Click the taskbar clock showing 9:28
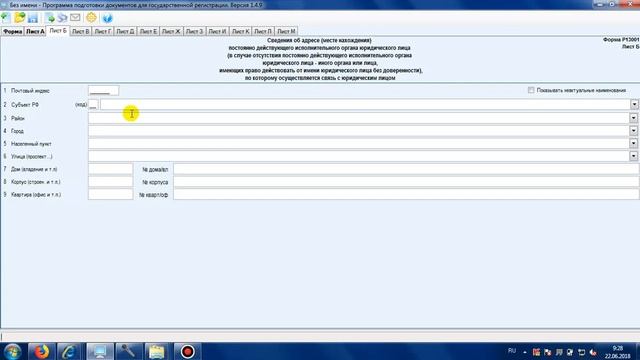This screenshot has width=640, height=360. click(618, 352)
